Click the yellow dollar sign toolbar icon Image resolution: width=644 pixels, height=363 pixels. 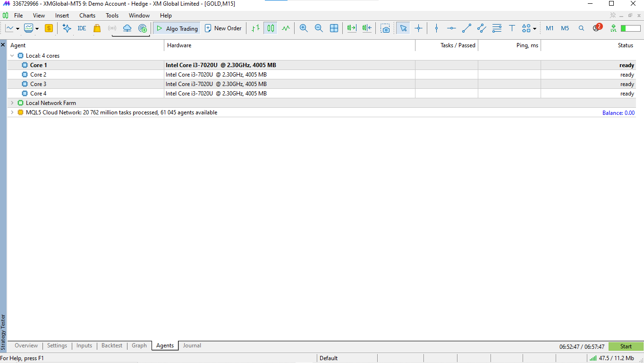(49, 28)
